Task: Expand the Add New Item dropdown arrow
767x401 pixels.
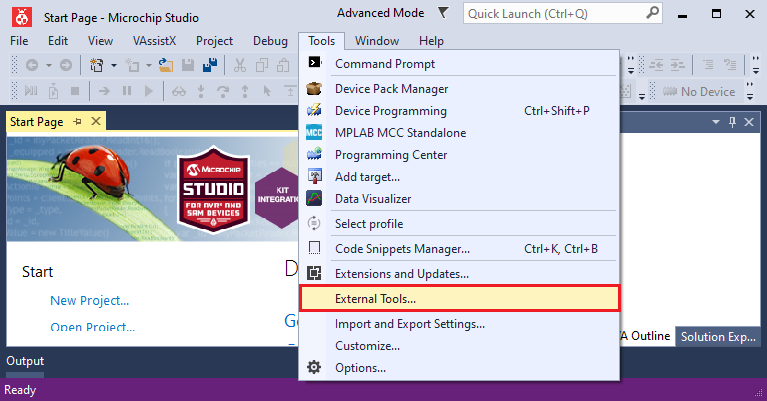Action: pyautogui.click(x=149, y=65)
